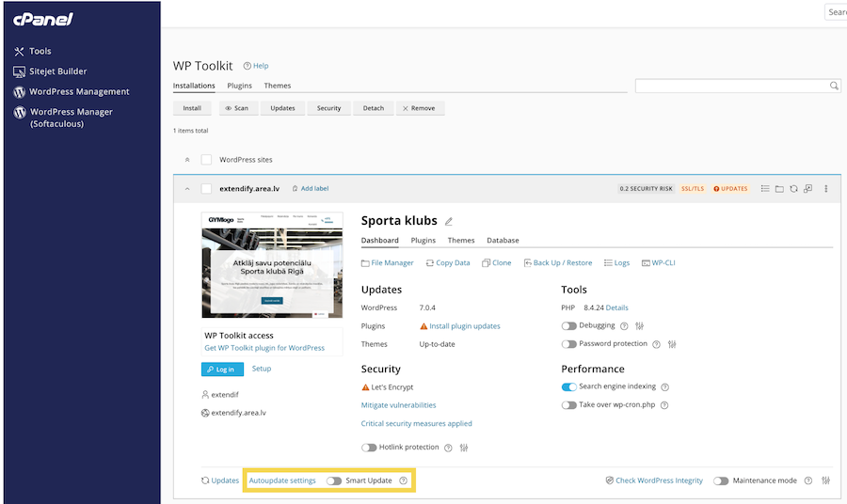
Task: Collapse all sites with the double chevron
Action: click(x=187, y=160)
